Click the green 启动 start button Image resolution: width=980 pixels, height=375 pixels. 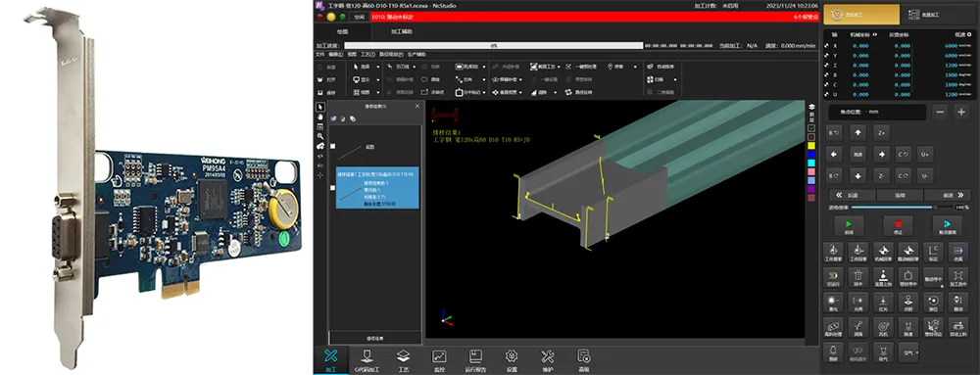pyautogui.click(x=849, y=225)
